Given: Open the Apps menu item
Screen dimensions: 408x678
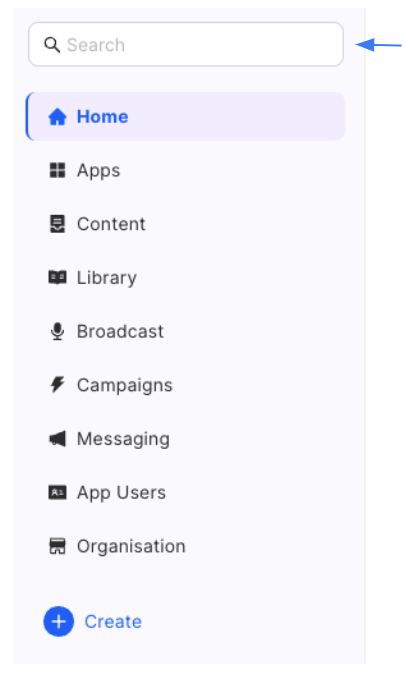Looking at the screenshot, I should point(185,170).
